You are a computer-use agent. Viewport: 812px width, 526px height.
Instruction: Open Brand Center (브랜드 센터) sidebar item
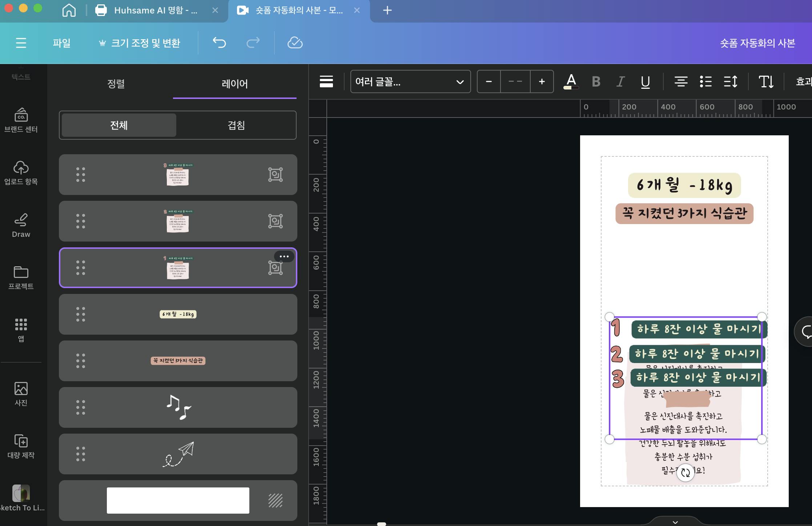click(21, 121)
